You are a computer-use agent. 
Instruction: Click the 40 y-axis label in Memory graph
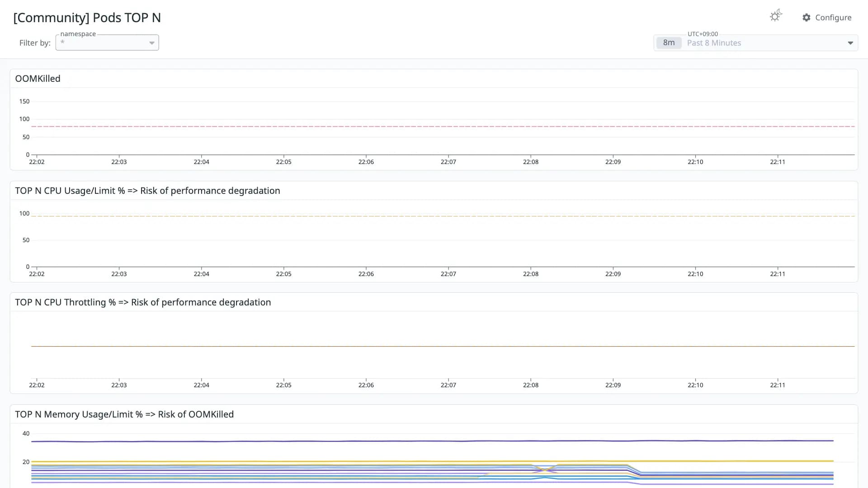26,433
